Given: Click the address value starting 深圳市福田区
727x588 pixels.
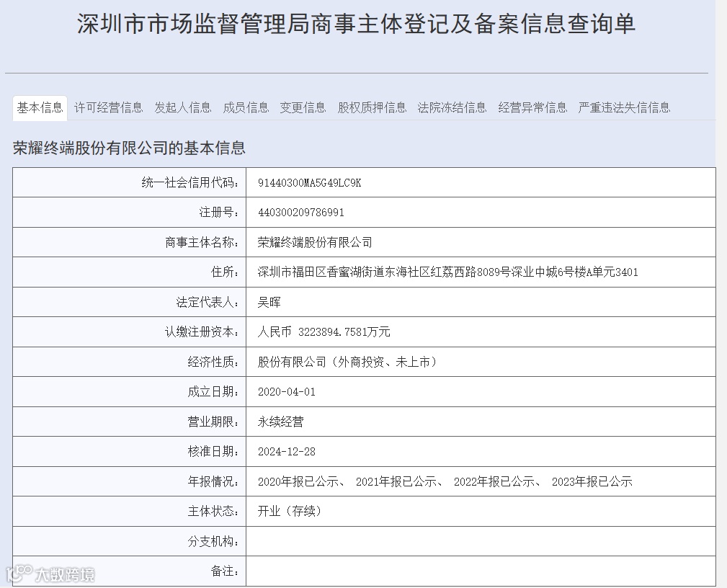Looking at the screenshot, I should 448,272.
